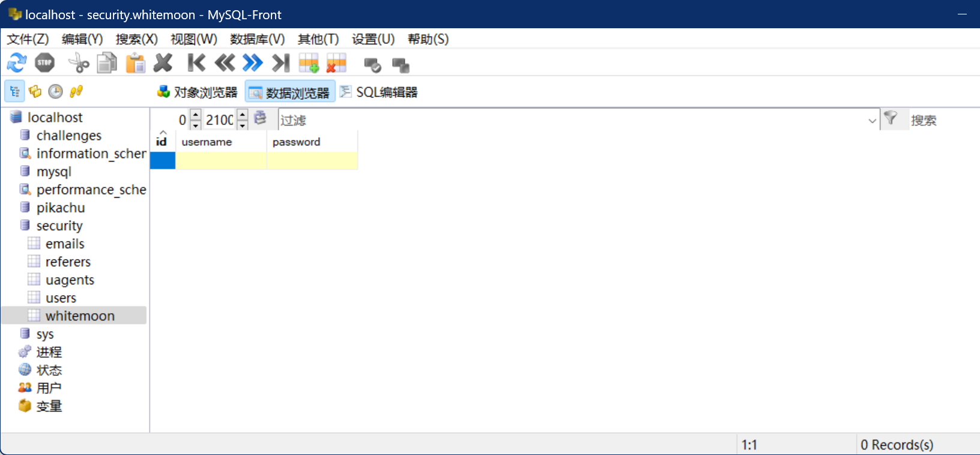Toggle the navigator tree view button
The height and width of the screenshot is (455, 980).
coord(15,91)
